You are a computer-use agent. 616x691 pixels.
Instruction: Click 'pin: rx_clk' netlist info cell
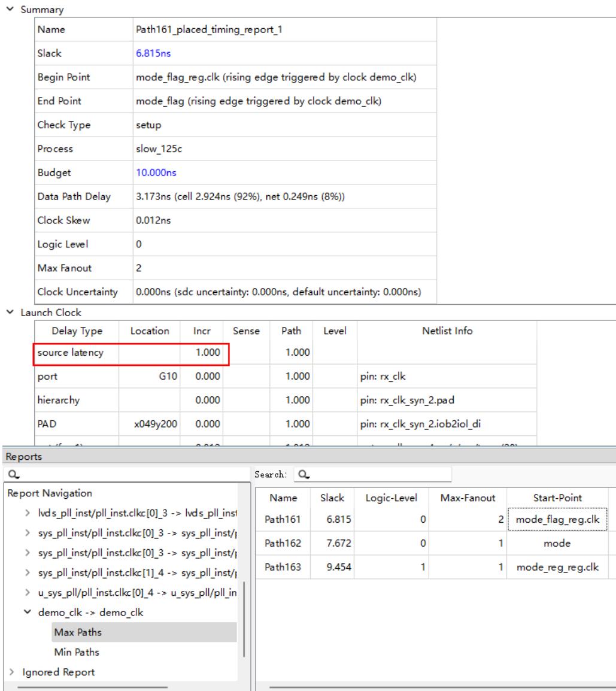pyautogui.click(x=447, y=377)
